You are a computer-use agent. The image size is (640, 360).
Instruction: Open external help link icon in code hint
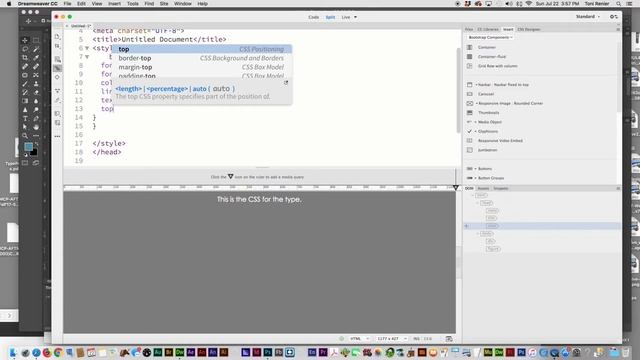(x=286, y=83)
